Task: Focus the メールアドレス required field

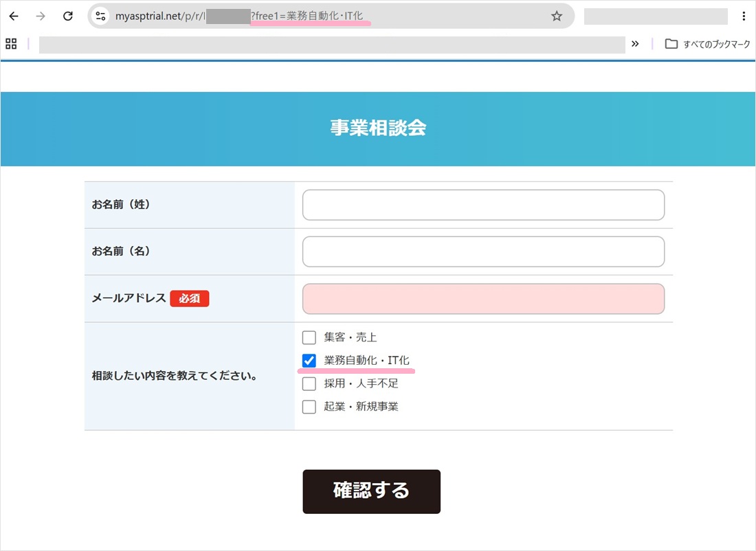Action: coord(483,299)
